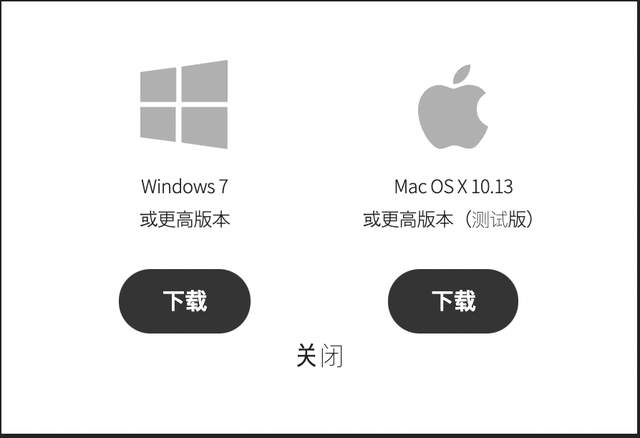Click 或更高版本 text under Windows 7
Screen dimensions: 640x438
pos(185,219)
